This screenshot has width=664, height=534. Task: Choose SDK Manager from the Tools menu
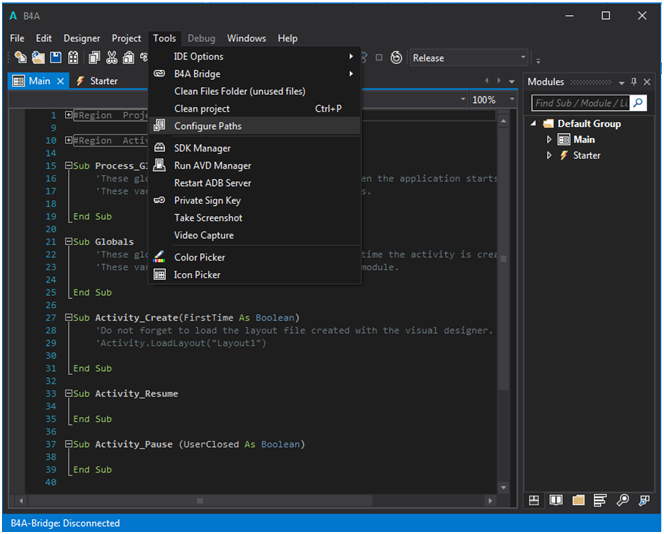pyautogui.click(x=202, y=148)
